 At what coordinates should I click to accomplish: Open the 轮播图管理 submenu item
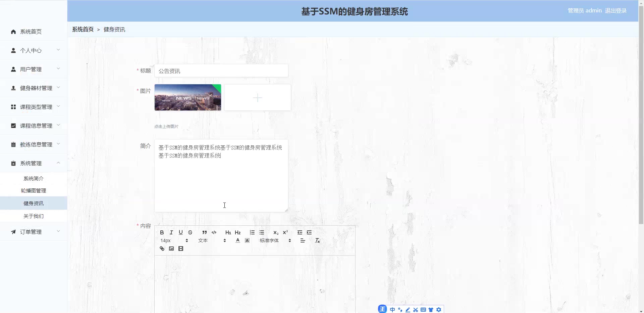pos(34,190)
